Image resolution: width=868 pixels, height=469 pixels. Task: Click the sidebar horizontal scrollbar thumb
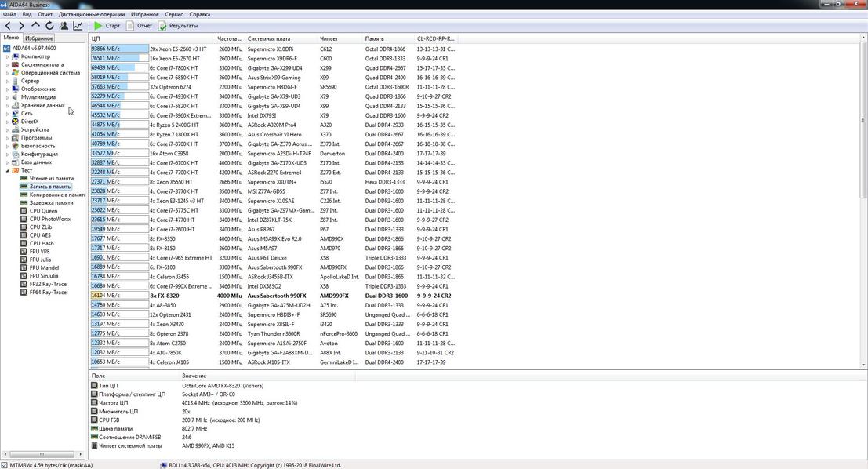[42, 454]
